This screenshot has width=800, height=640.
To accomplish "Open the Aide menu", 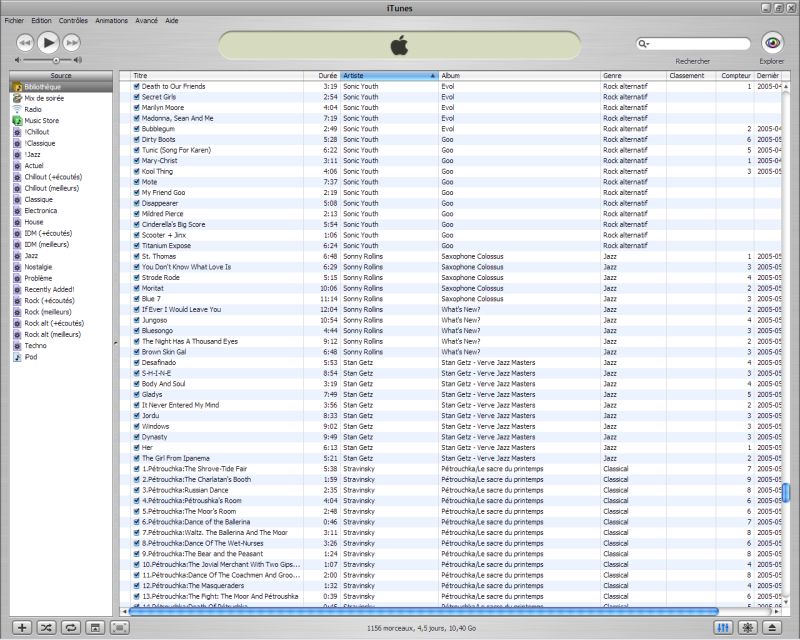I will [172, 20].
